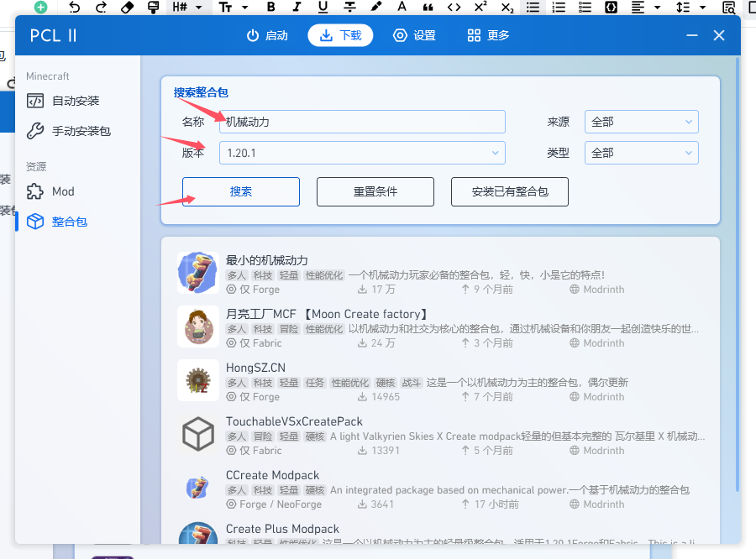Click the 最小的机械动力 modpack thumbnail
This screenshot has width=756, height=559.
click(x=197, y=273)
